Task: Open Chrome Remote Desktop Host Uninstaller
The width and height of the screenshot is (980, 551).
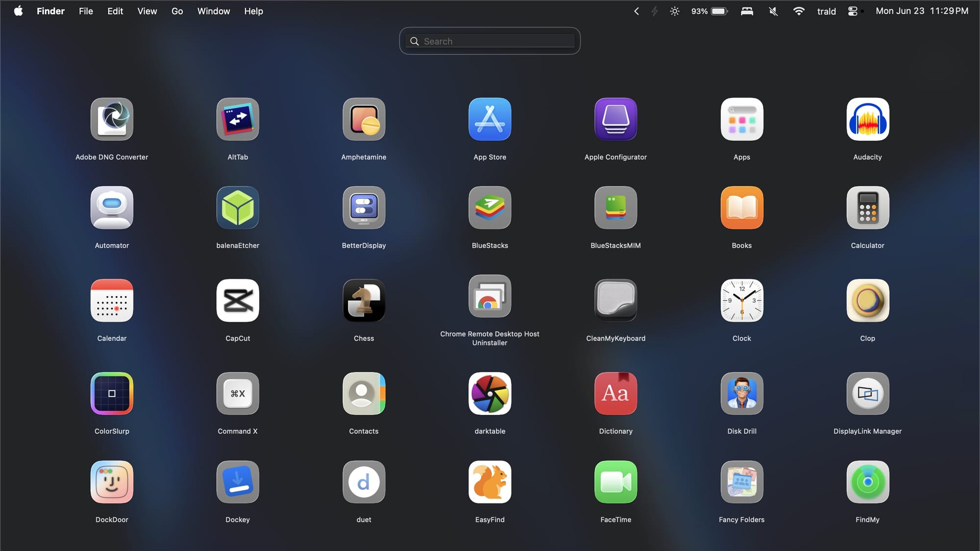Action: pyautogui.click(x=490, y=296)
